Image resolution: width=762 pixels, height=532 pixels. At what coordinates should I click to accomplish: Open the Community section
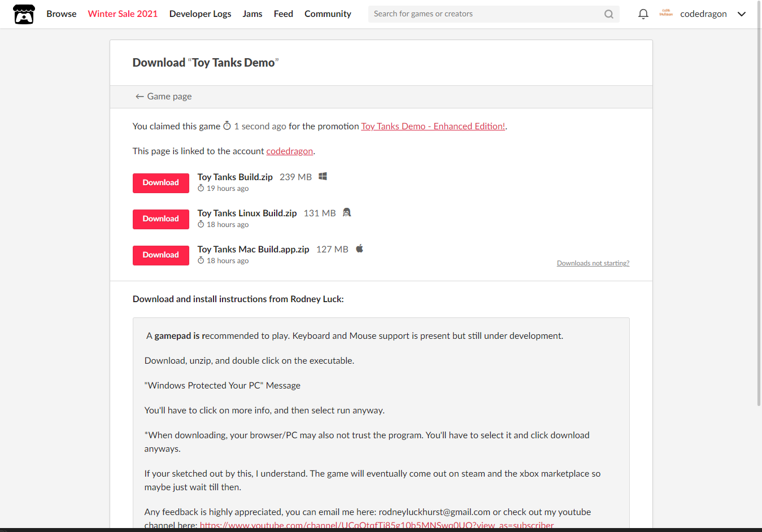click(328, 14)
